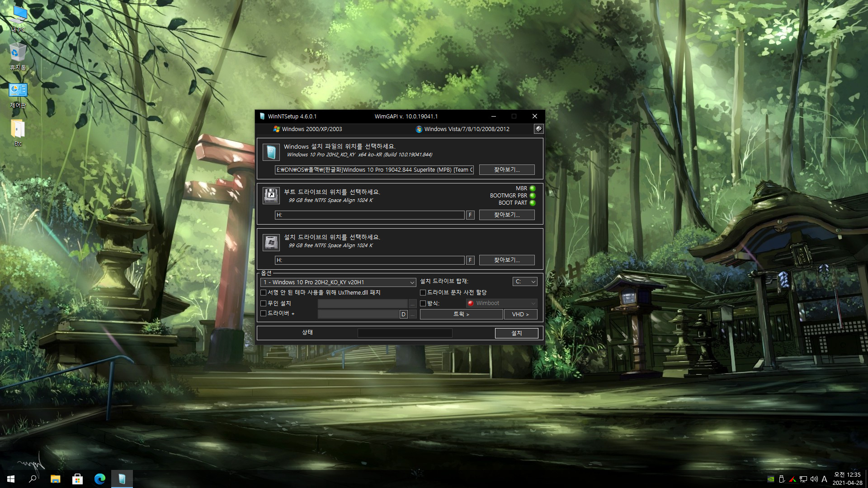Click the 드라이버 row browse ellipsis button
This screenshot has height=488, width=868.
tap(412, 314)
